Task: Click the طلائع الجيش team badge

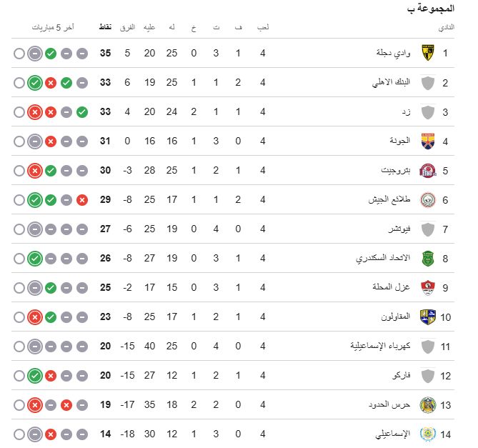Action: click(427, 200)
